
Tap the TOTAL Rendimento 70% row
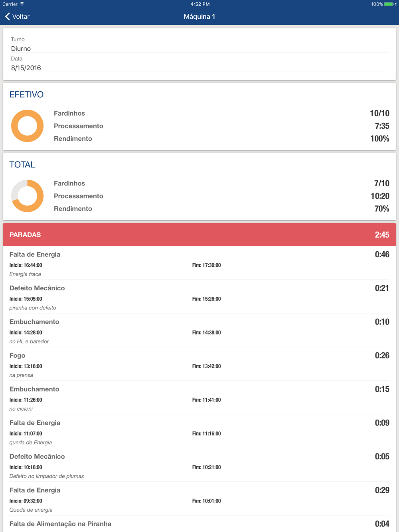221,209
